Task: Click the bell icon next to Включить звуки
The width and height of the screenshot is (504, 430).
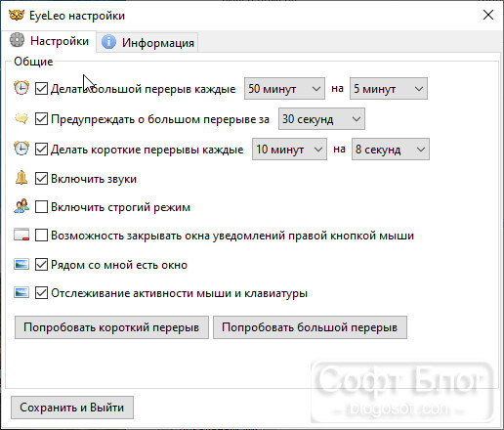Action: click(x=21, y=178)
